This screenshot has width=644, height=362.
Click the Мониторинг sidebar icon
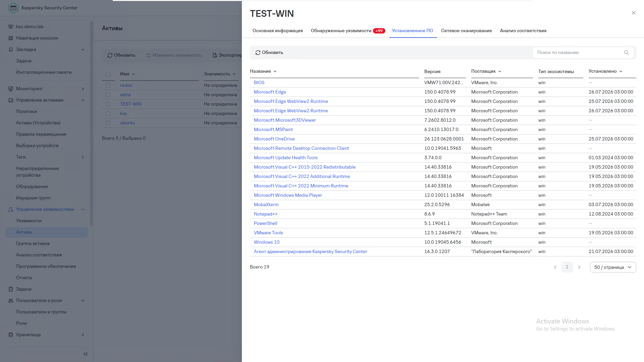coord(11,89)
